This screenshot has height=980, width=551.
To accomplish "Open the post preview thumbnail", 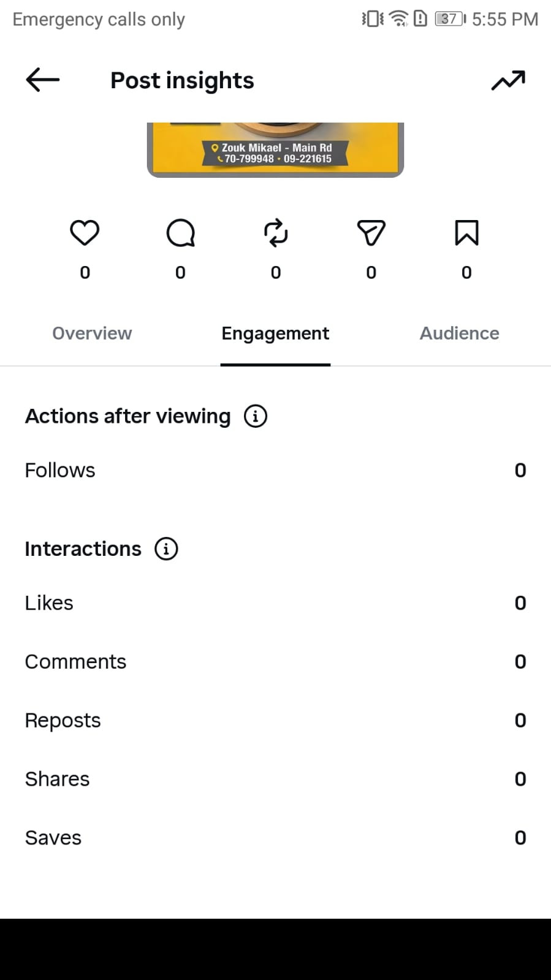I will (275, 150).
